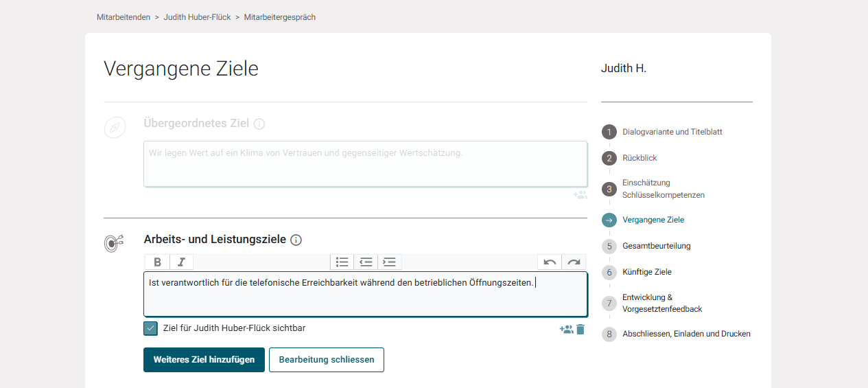
Task: Open Einschätzung Schlüsselkompetenzen step
Action: 664,189
